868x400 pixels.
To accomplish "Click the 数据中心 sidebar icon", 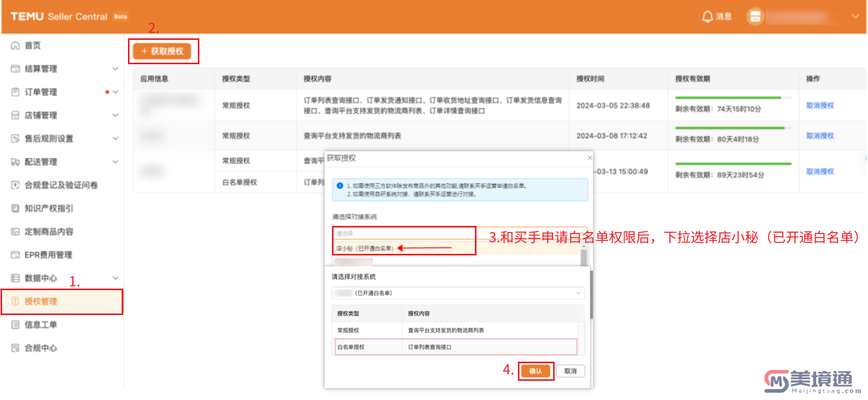I will coord(16,278).
